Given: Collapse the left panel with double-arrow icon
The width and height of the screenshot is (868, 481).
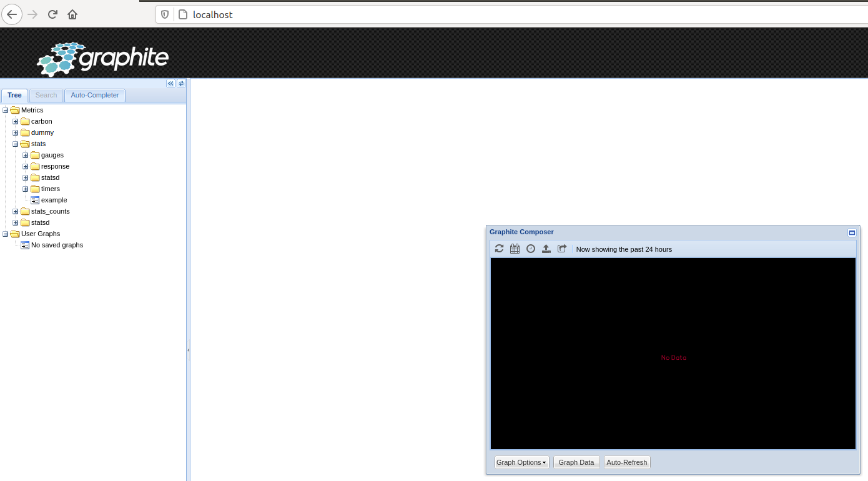Looking at the screenshot, I should point(170,84).
